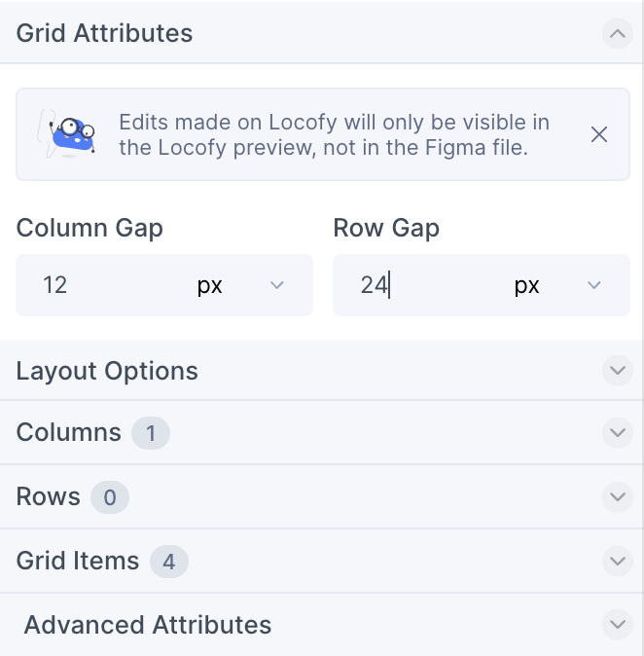Expand the Layout Options section
The height and width of the screenshot is (656, 644).
[x=617, y=370]
